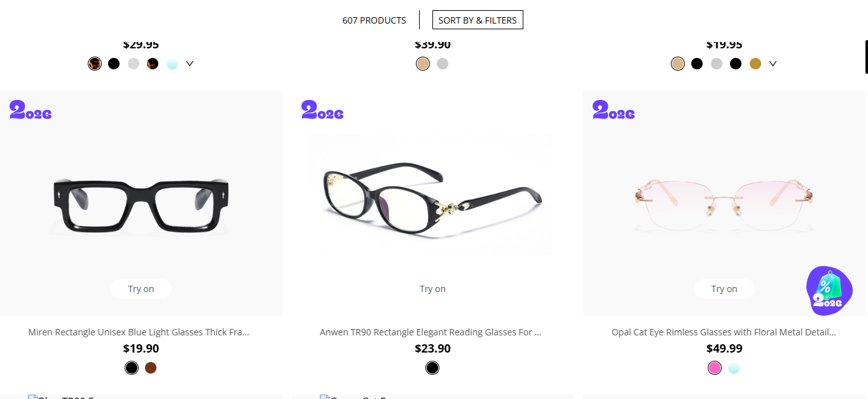Open Anwen TR90 Rectangle Elegant Reading Glasses page
Screen dimensions: 868x399
(431, 332)
